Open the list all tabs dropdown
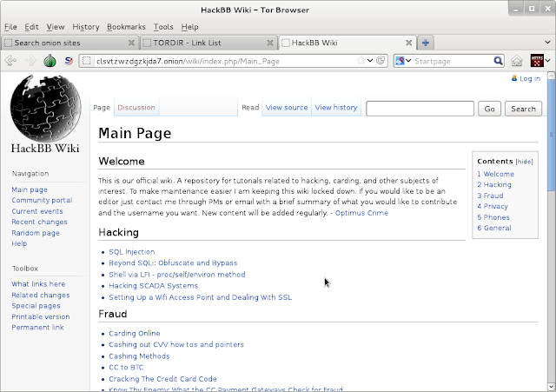This screenshot has height=392, width=556. [x=547, y=43]
